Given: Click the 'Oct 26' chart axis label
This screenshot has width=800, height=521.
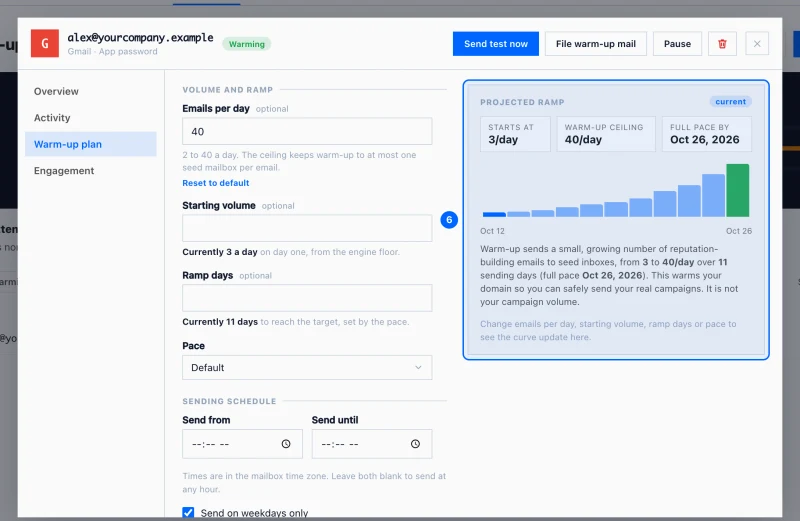Looking at the screenshot, I should pos(739,231).
